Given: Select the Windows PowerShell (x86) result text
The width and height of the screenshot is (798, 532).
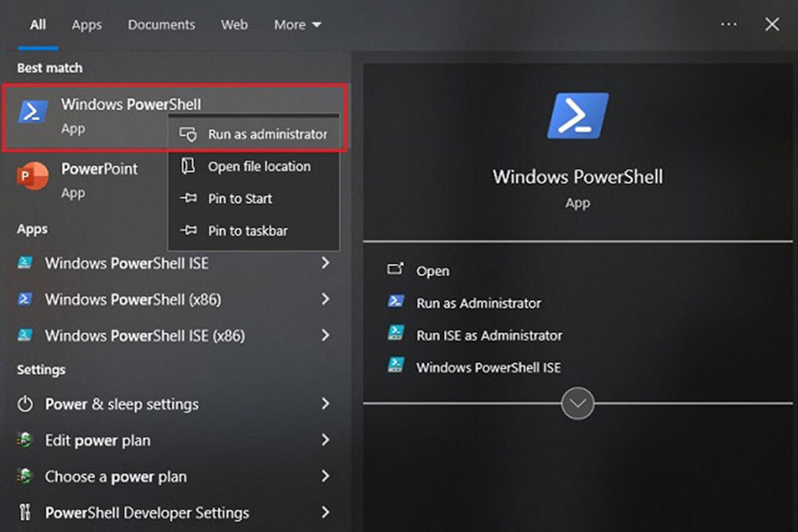Looking at the screenshot, I should click(x=133, y=300).
